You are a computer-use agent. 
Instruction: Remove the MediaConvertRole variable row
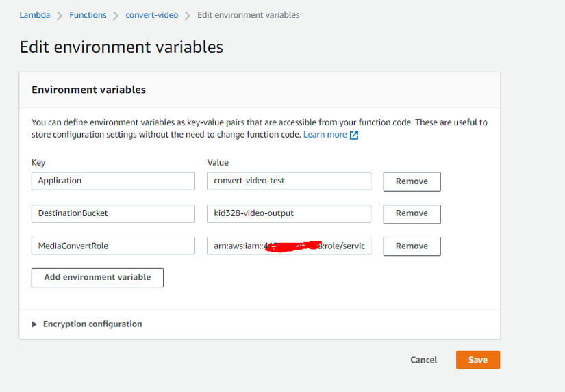tap(412, 246)
